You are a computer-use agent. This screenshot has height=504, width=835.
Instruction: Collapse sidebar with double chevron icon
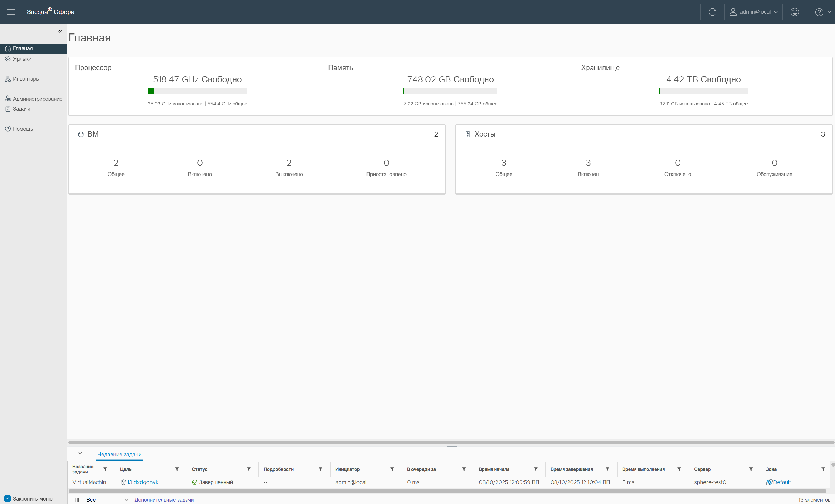pos(60,32)
